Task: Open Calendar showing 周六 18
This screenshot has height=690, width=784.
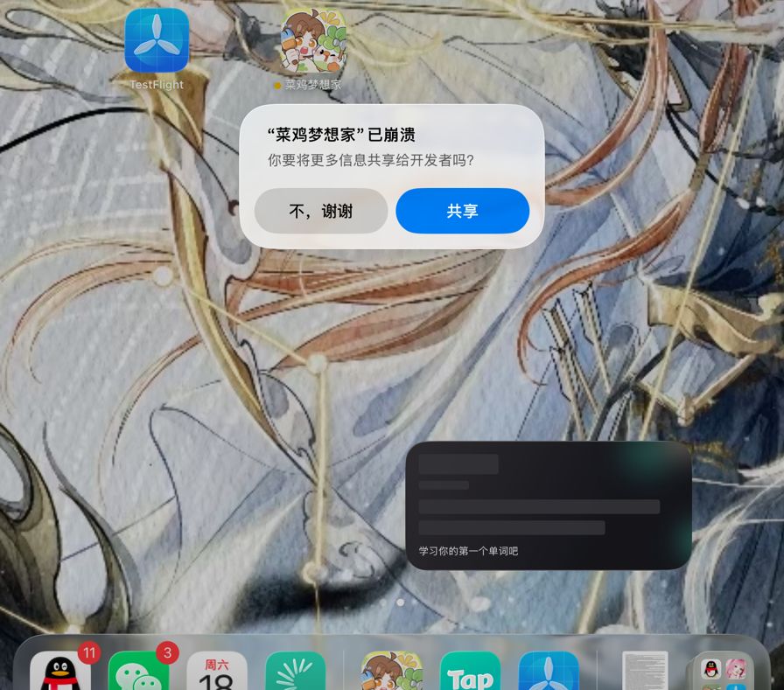Action: pos(216,671)
